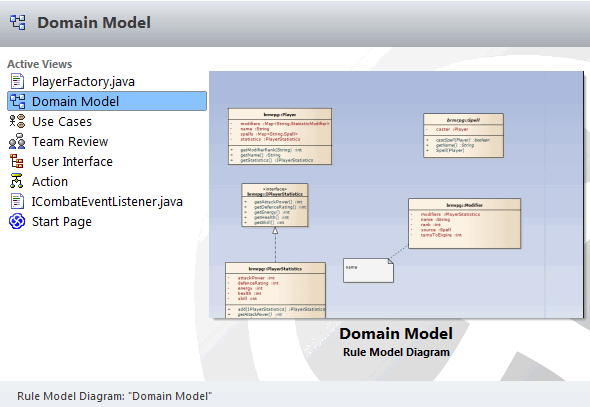
Task: Click the Use Cases actor icon
Action: click(x=17, y=121)
